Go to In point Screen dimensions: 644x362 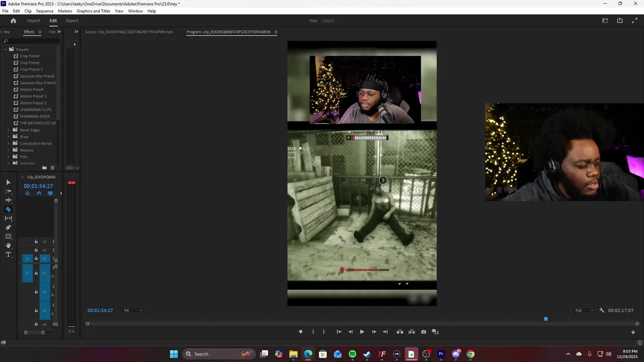[339, 332]
